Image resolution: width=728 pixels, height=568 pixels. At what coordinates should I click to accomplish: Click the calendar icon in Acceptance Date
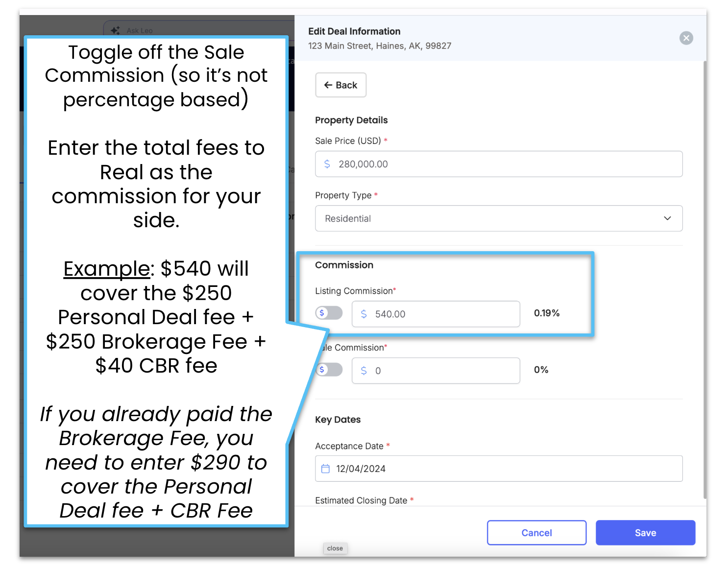[325, 469]
